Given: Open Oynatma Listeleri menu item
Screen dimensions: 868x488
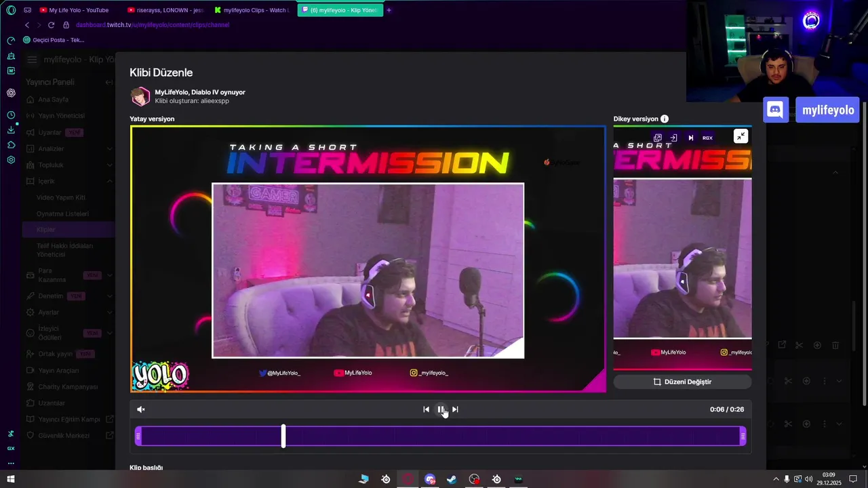Looking at the screenshot, I should pyautogui.click(x=62, y=213).
